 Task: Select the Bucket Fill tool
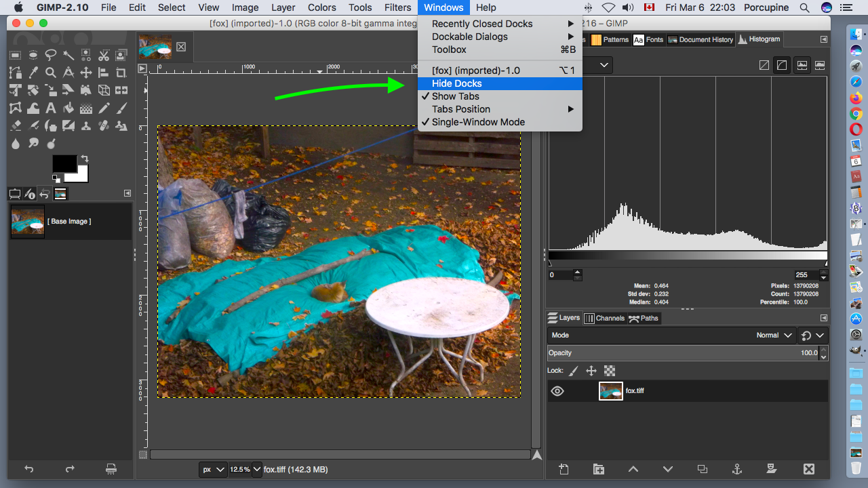[68, 108]
